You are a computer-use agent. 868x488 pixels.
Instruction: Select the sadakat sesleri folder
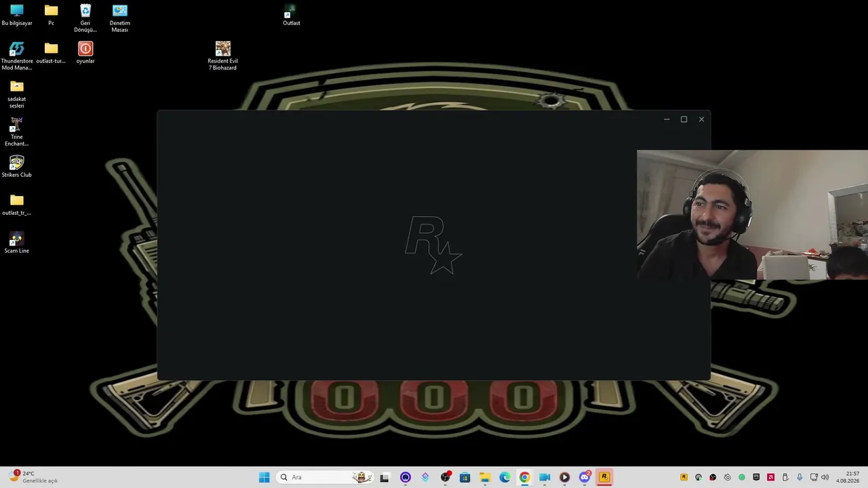[x=17, y=94]
